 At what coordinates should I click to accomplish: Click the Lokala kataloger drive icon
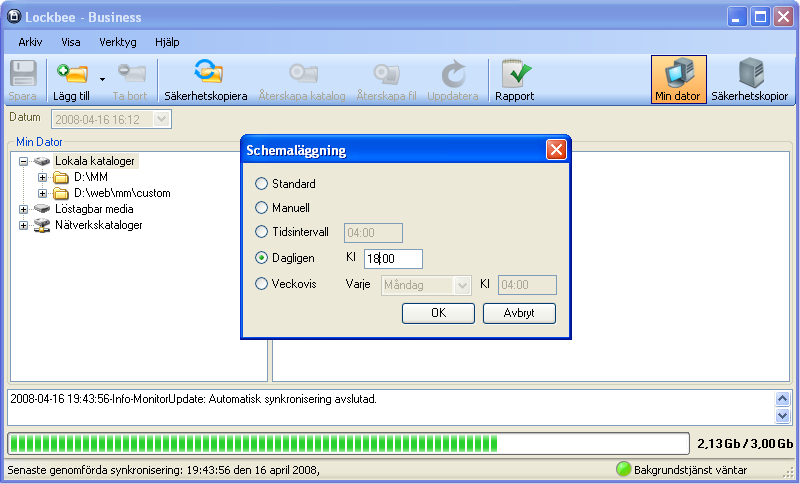pos(42,161)
